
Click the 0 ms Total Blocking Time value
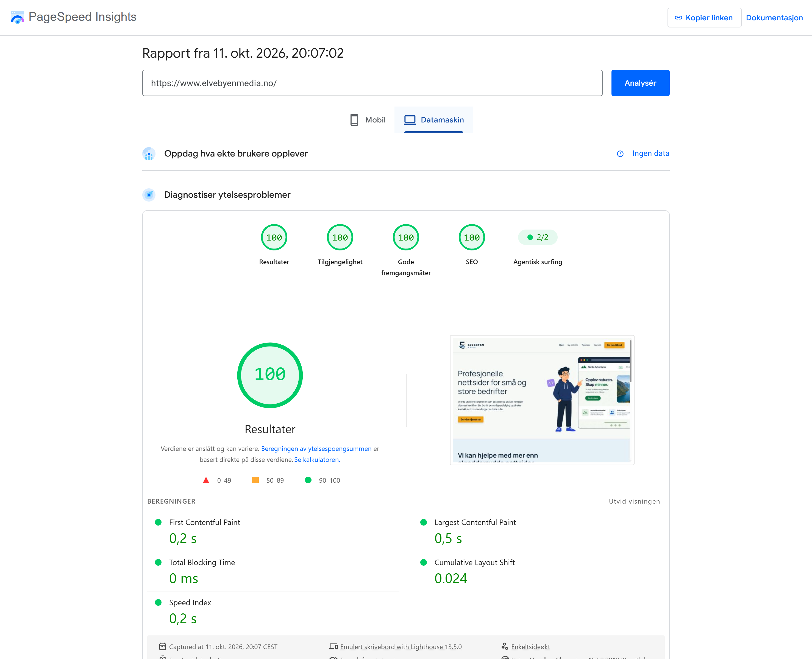[x=183, y=578]
